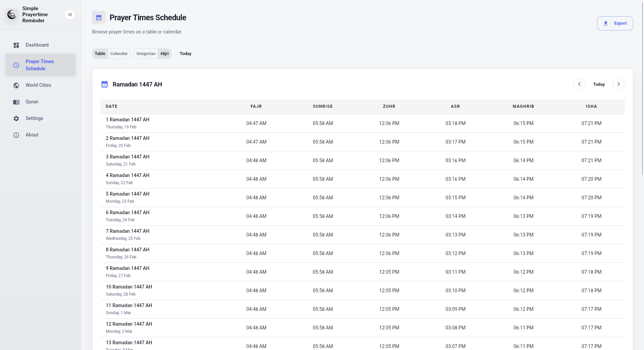Collapse the sidebar with the double chevron
The width and height of the screenshot is (644, 350).
[x=70, y=15]
